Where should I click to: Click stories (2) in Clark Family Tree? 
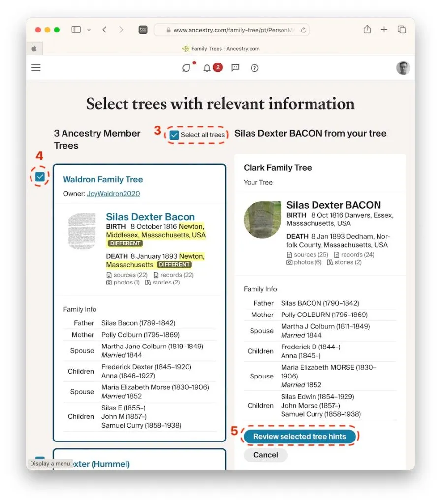[x=344, y=262]
